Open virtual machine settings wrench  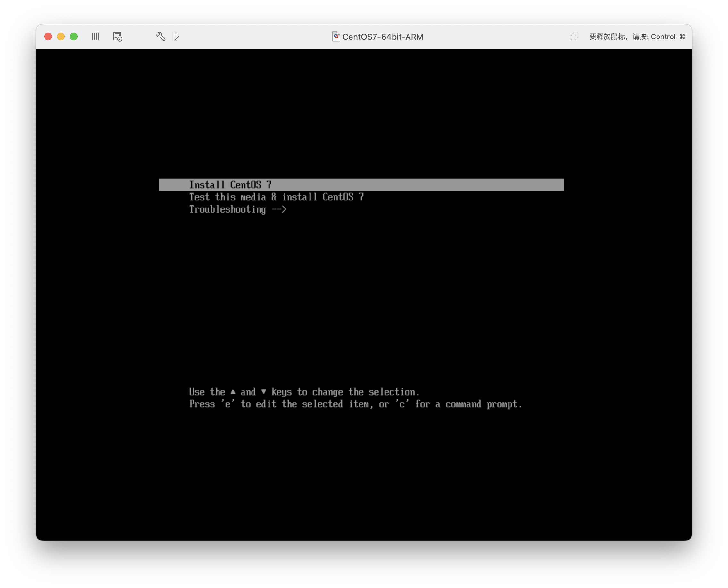pos(161,37)
